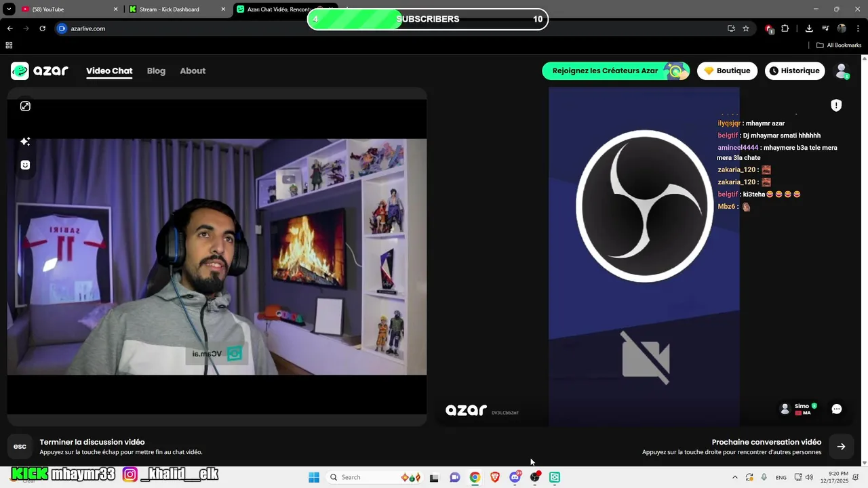868x488 pixels.
Task: Open the About page
Action: tap(193, 70)
